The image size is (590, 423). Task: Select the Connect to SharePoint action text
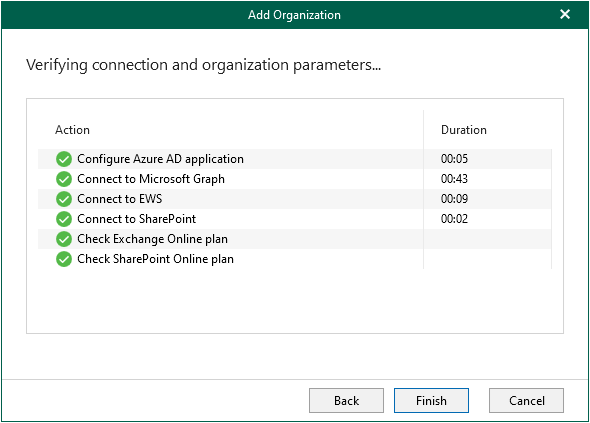(137, 219)
